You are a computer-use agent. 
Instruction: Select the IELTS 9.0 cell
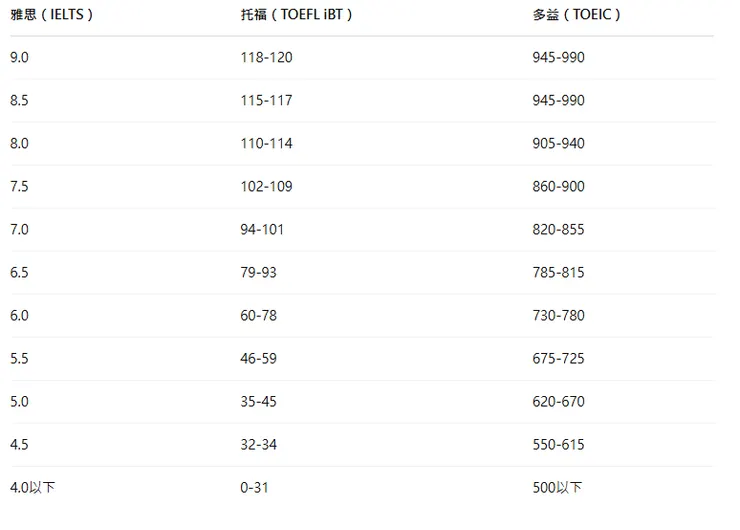coord(20,58)
